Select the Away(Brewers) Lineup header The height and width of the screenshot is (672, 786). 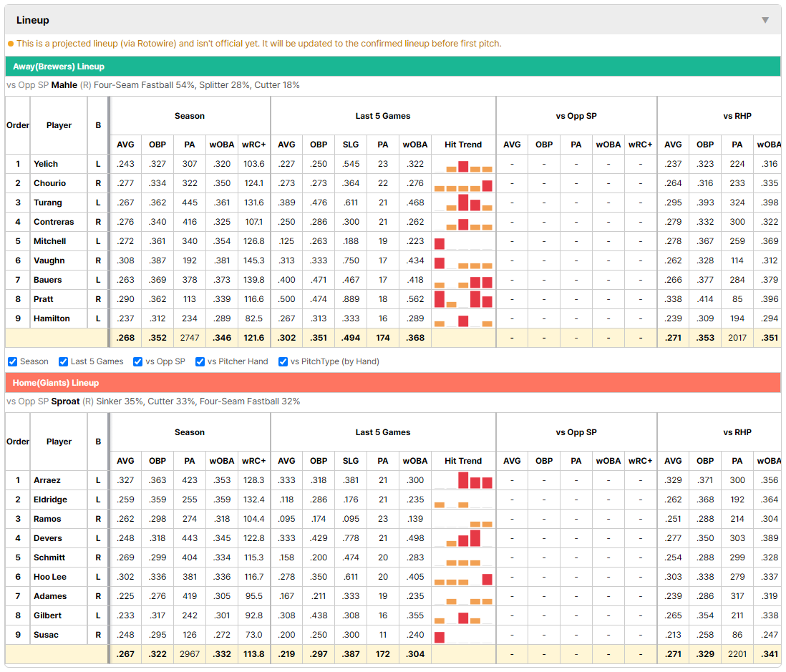click(x=59, y=67)
